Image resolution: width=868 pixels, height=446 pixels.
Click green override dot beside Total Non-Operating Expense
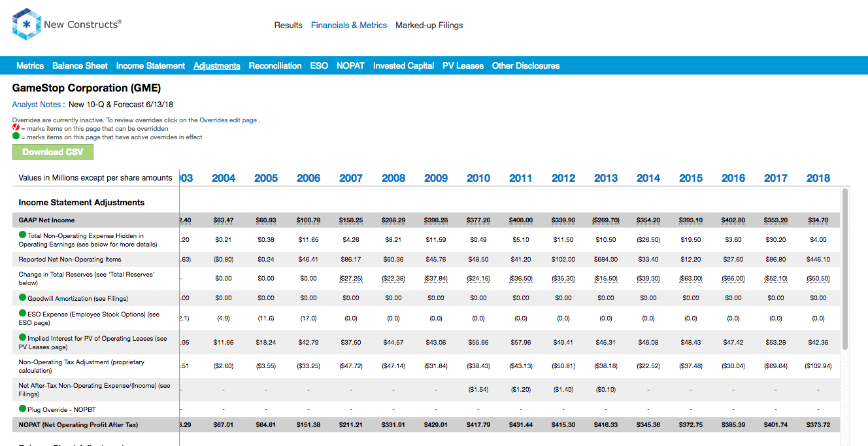coord(22,235)
